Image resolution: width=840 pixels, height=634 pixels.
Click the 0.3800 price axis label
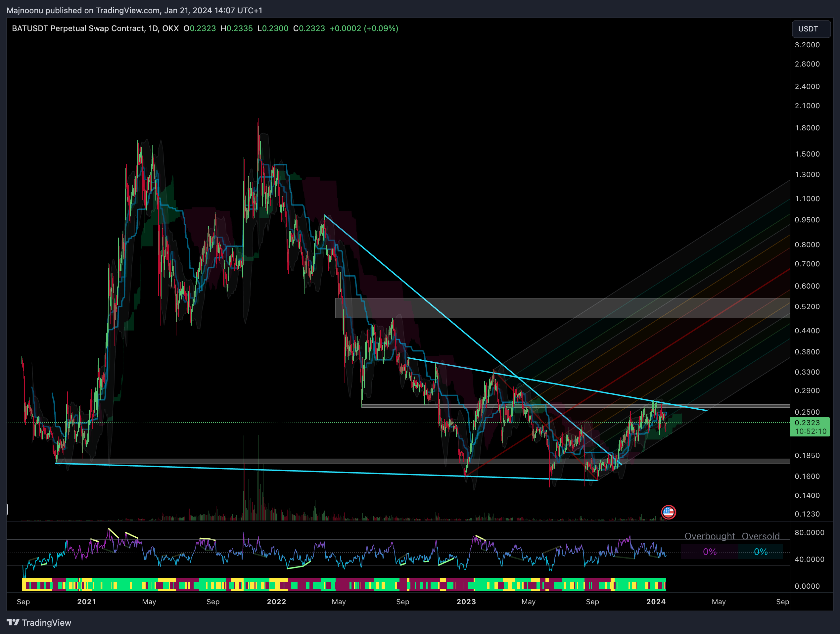[807, 352]
